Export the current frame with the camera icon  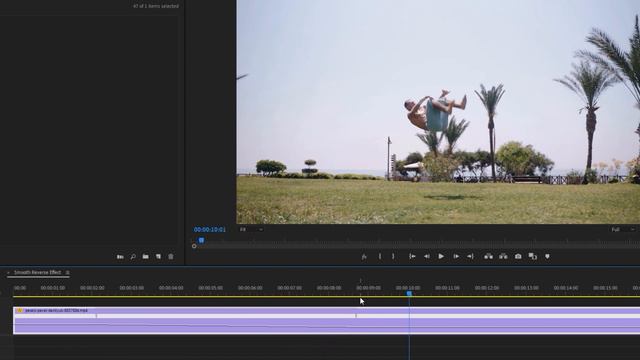coord(518,256)
